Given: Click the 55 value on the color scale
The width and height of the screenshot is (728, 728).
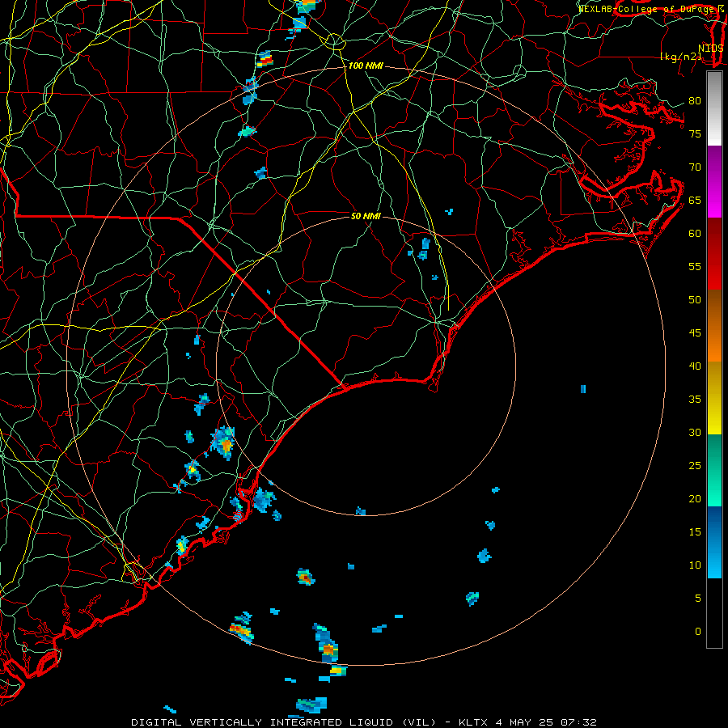Looking at the screenshot, I should 695,266.
